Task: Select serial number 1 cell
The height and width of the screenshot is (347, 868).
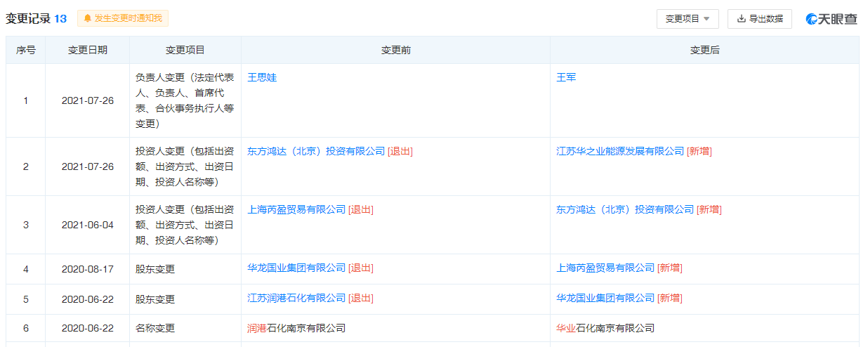Action: click(x=26, y=100)
